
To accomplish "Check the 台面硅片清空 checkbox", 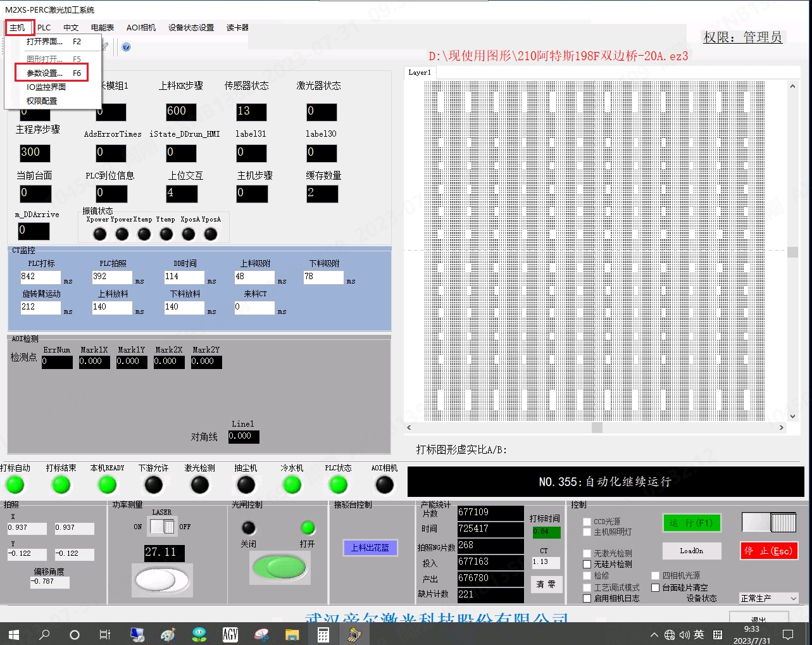I will 656,588.
